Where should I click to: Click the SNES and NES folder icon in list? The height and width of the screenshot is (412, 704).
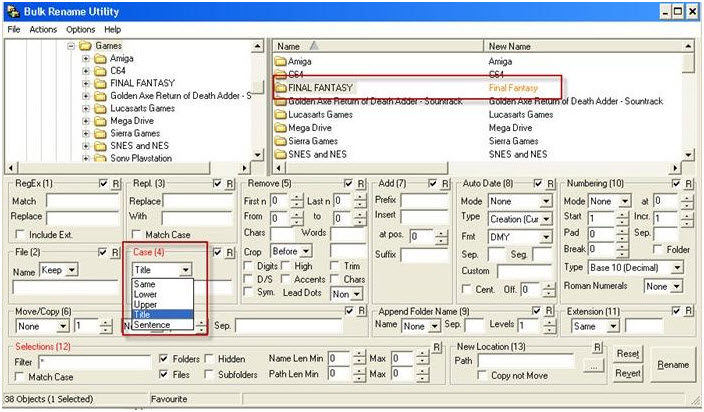pyautogui.click(x=281, y=154)
